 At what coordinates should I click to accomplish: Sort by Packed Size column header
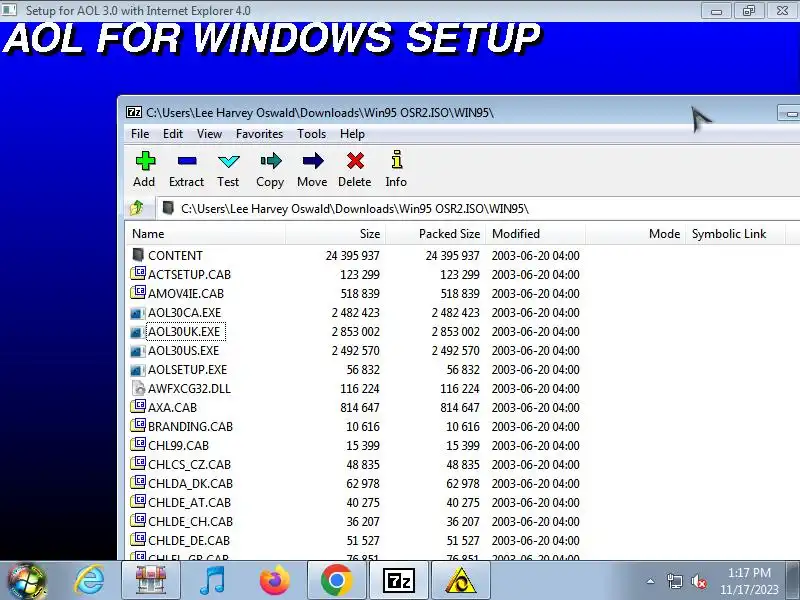[x=435, y=234]
